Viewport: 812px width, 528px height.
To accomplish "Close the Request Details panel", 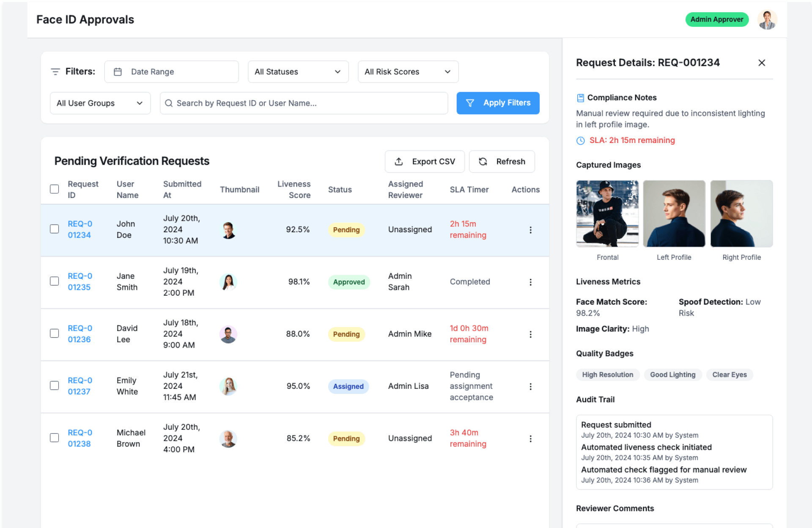I will [x=761, y=63].
